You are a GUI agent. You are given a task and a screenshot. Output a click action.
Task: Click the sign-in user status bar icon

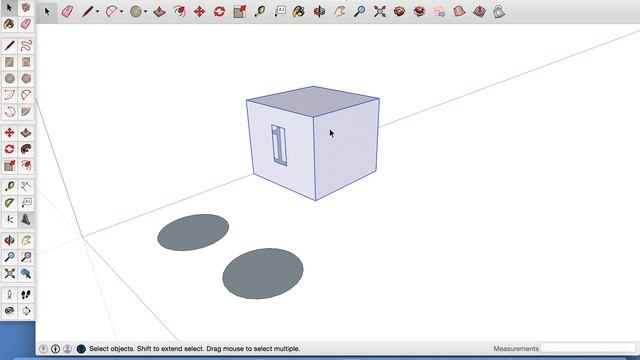tap(67, 349)
